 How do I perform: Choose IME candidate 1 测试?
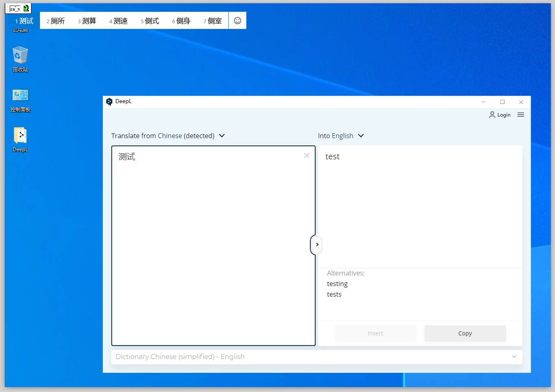(24, 21)
